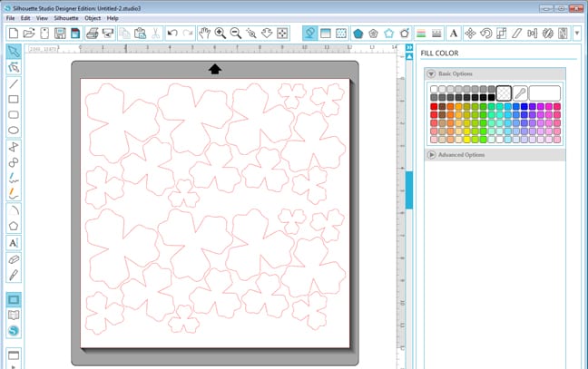Select the Eraser tool
This screenshot has width=588, height=369.
14,258
